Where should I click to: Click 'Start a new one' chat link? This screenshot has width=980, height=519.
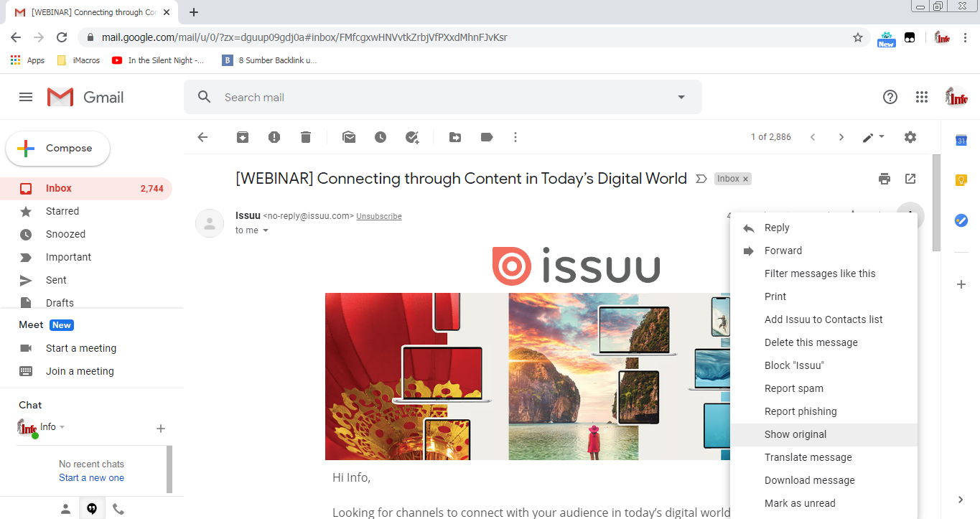(x=91, y=477)
